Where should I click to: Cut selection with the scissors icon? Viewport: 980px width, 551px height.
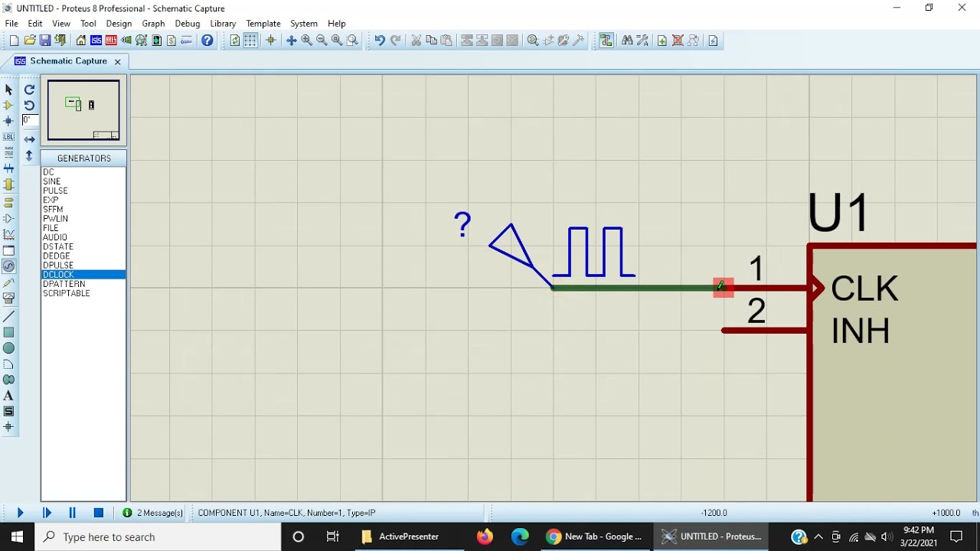[x=416, y=41]
